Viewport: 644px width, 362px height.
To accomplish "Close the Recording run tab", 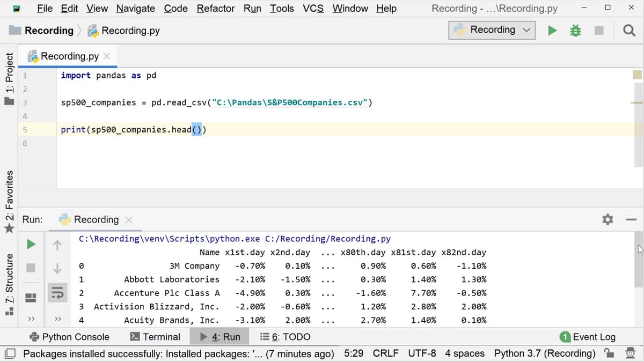I will (128, 220).
